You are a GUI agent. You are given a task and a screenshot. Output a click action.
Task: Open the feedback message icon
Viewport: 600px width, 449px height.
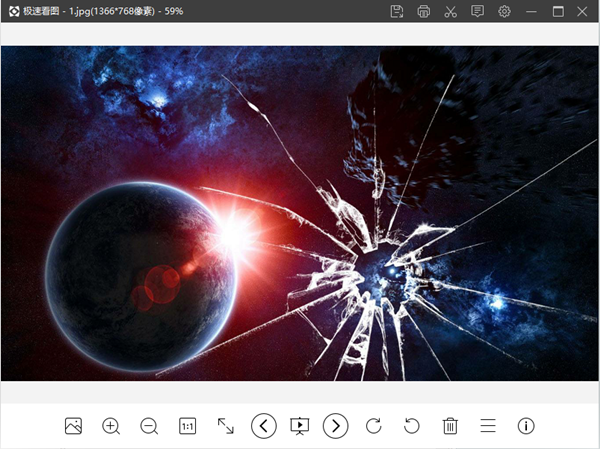[x=478, y=11]
